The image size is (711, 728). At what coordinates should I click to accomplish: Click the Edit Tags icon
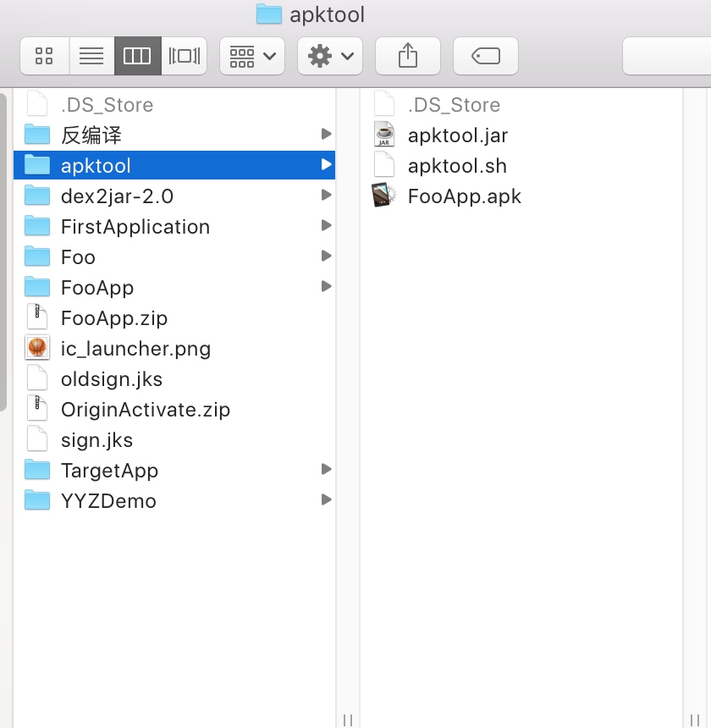coord(486,56)
